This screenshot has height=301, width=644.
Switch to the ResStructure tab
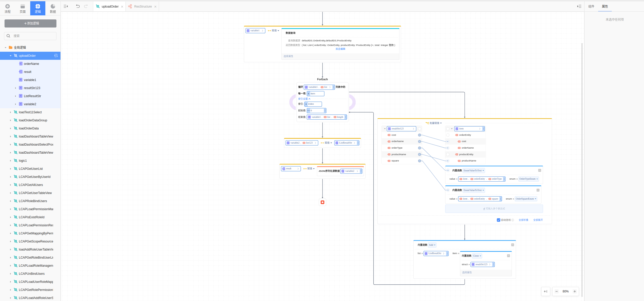click(143, 7)
